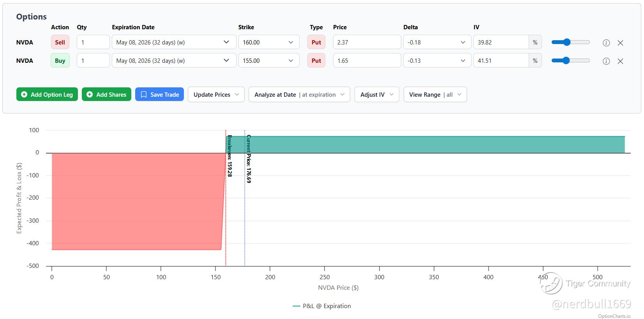The height and width of the screenshot is (319, 644).
Task: Click the Price column header
Action: tap(340, 27)
